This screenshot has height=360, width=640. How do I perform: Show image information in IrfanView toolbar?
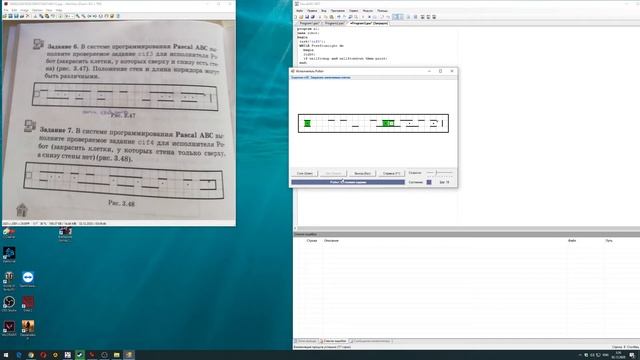60,16
